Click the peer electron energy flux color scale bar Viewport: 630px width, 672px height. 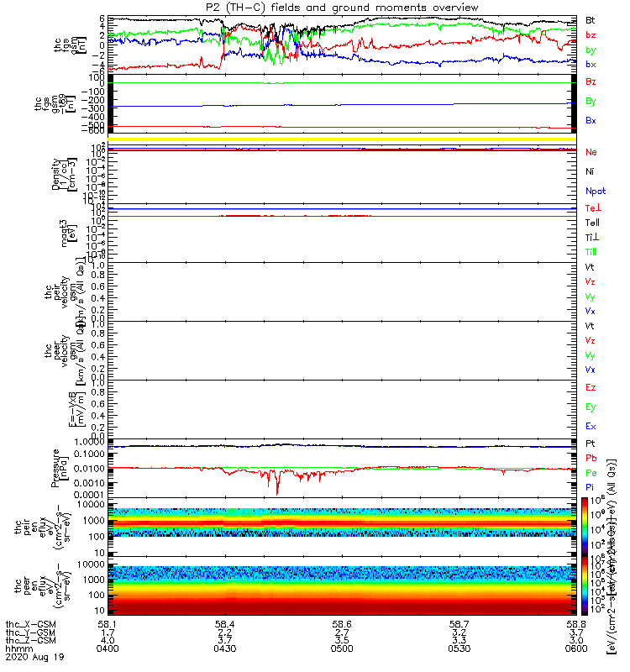pyautogui.click(x=585, y=585)
